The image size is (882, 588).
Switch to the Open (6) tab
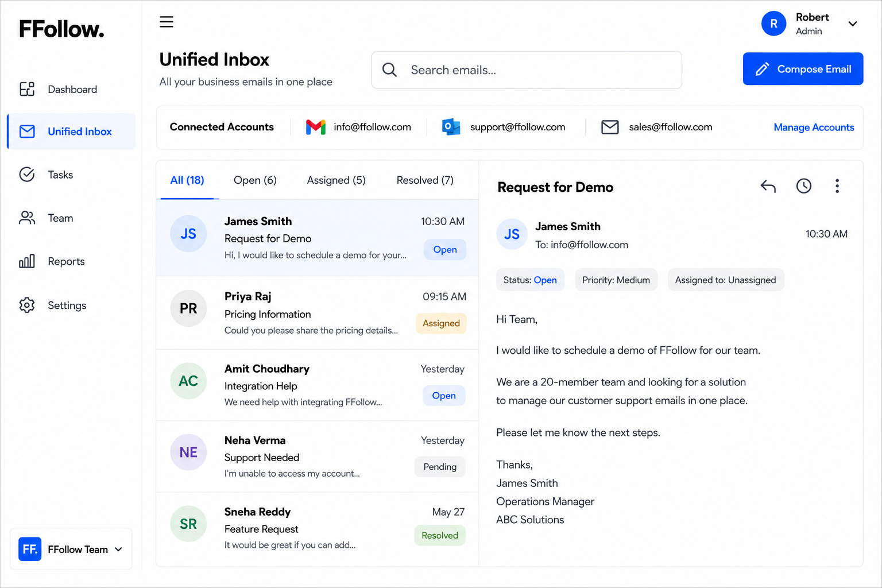[255, 180]
